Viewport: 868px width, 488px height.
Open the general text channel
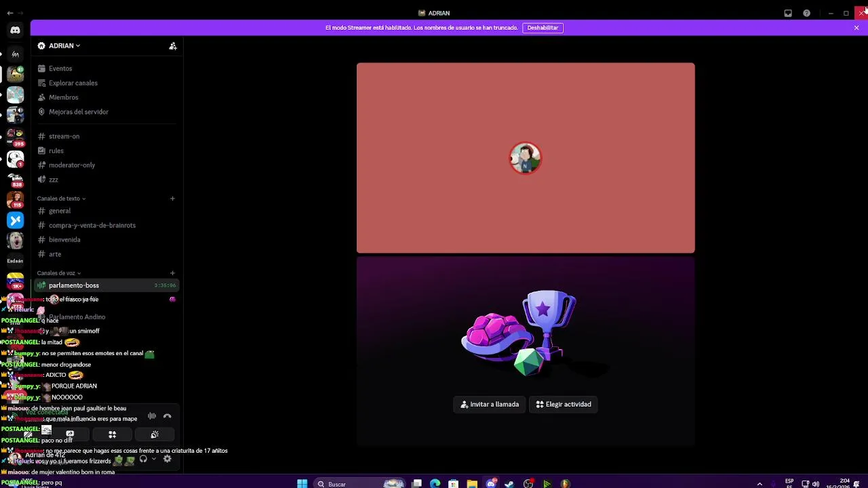[x=107, y=211]
